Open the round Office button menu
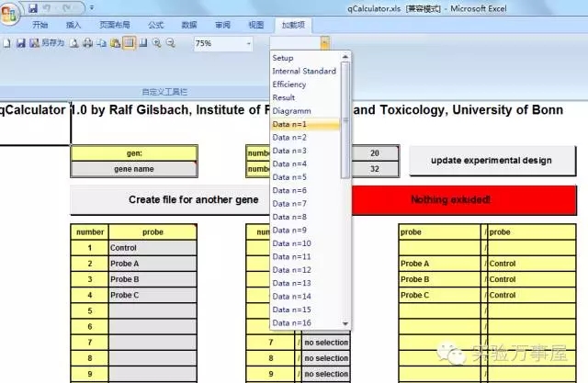 point(9,14)
